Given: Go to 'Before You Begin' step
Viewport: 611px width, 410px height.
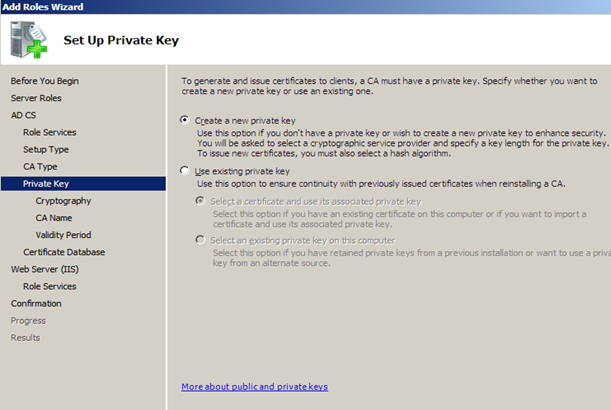Looking at the screenshot, I should click(45, 81).
